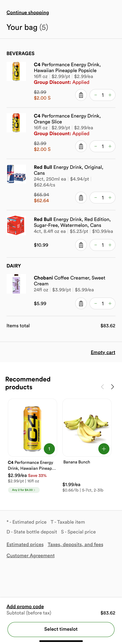Screen dimensions: 122x644
Task: Remove the C4 Orange Slice from bag
Action: [81, 146]
